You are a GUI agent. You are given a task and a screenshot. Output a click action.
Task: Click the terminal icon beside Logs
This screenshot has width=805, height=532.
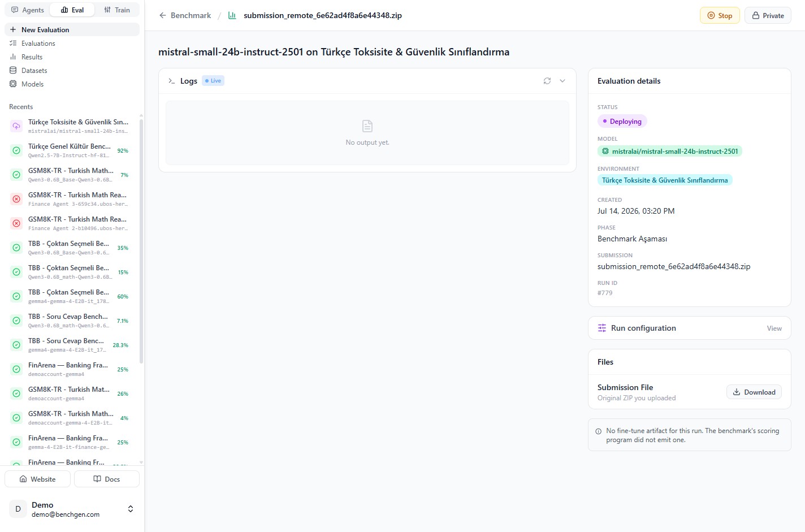[x=171, y=81]
